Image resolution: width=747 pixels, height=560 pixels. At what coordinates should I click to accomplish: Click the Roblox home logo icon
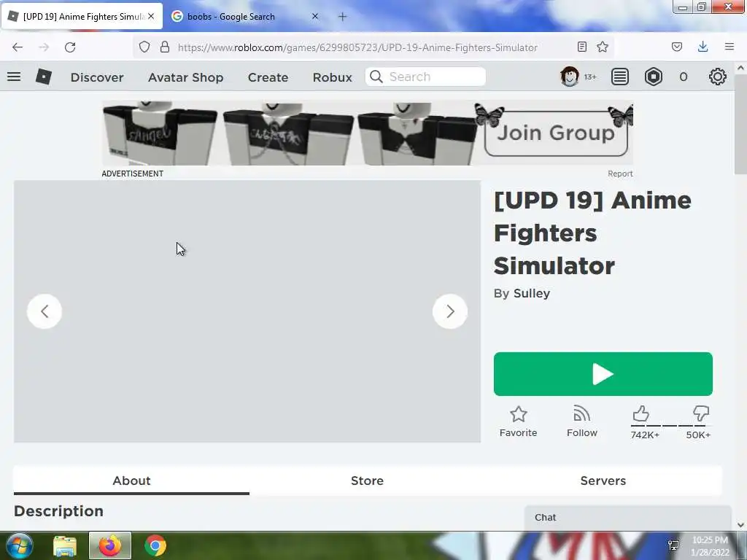pyautogui.click(x=43, y=77)
